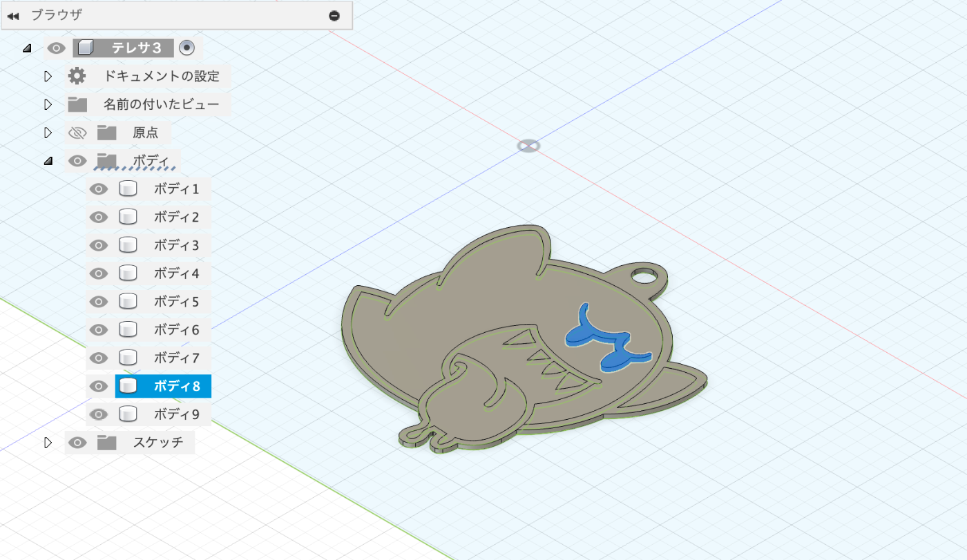The height and width of the screenshot is (560, 967).
Task: Toggle visibility of the ボディ folder
Action: click(77, 161)
